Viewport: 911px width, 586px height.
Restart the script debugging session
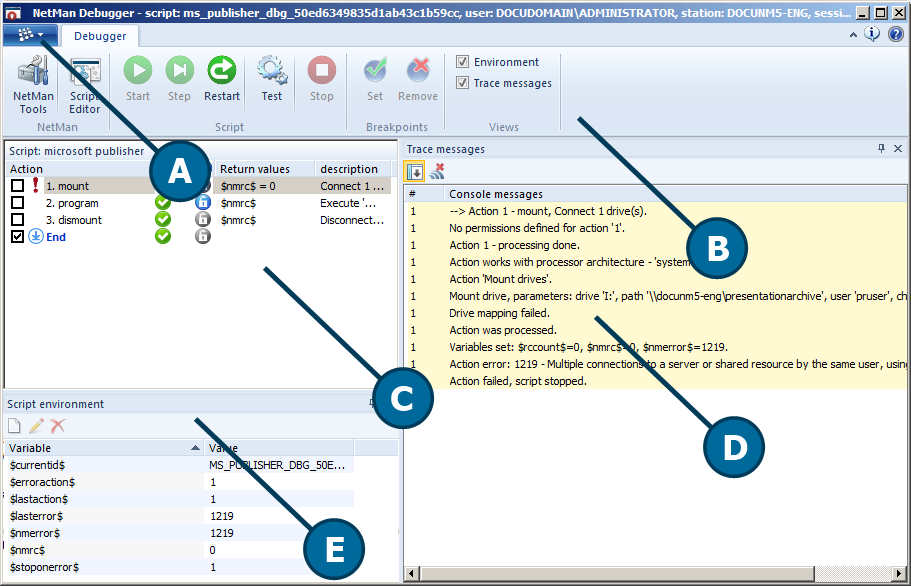pos(221,70)
